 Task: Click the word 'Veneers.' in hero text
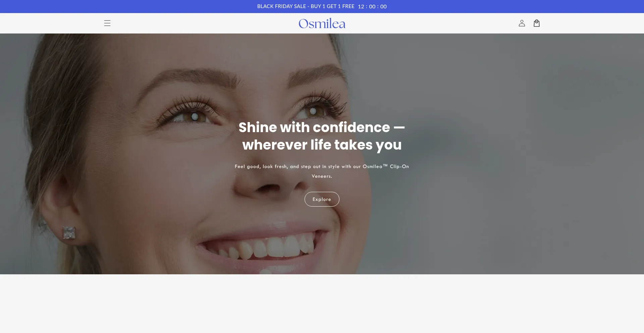coord(322,176)
